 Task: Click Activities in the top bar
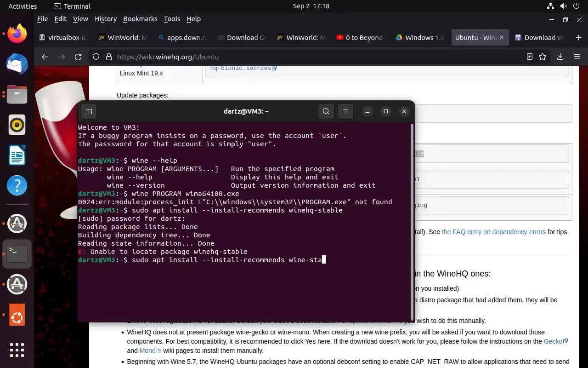tap(23, 6)
